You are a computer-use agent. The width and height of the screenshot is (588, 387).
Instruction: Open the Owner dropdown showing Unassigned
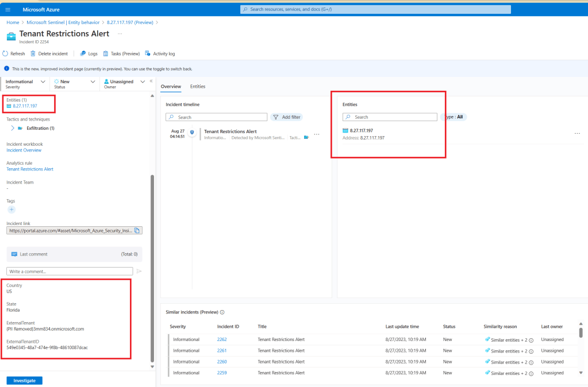(143, 82)
